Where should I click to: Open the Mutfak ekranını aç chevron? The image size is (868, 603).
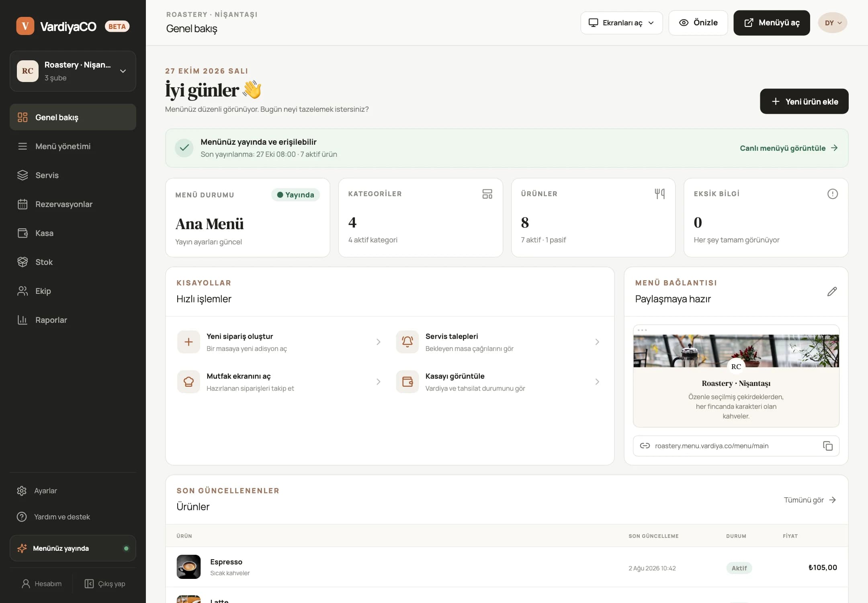378,382
